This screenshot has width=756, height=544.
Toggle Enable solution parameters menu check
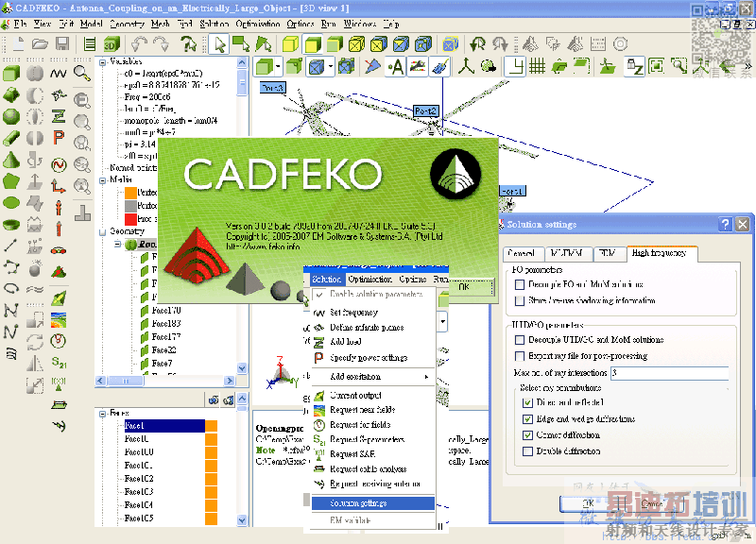(319, 294)
